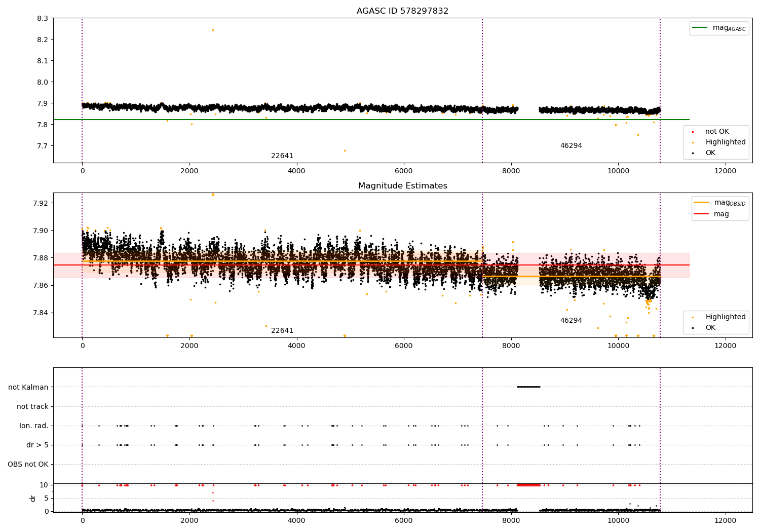Click the "12000" x-axis tick of the top plot

point(725,171)
